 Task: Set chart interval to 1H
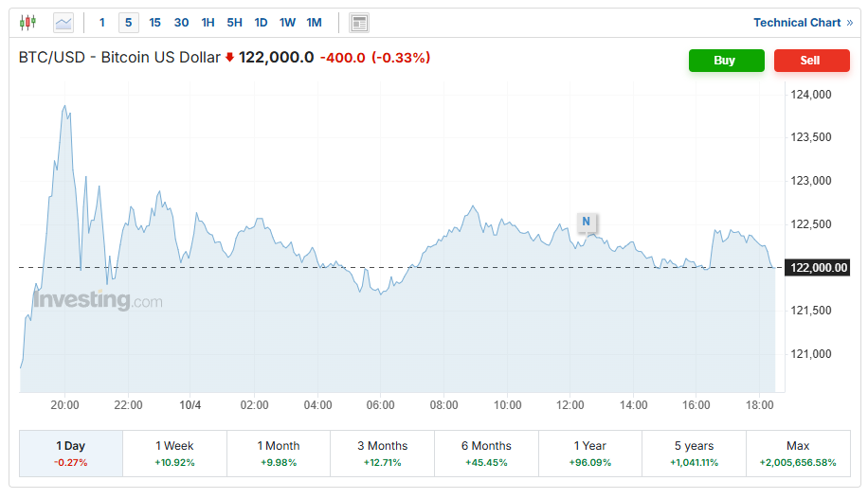208,23
